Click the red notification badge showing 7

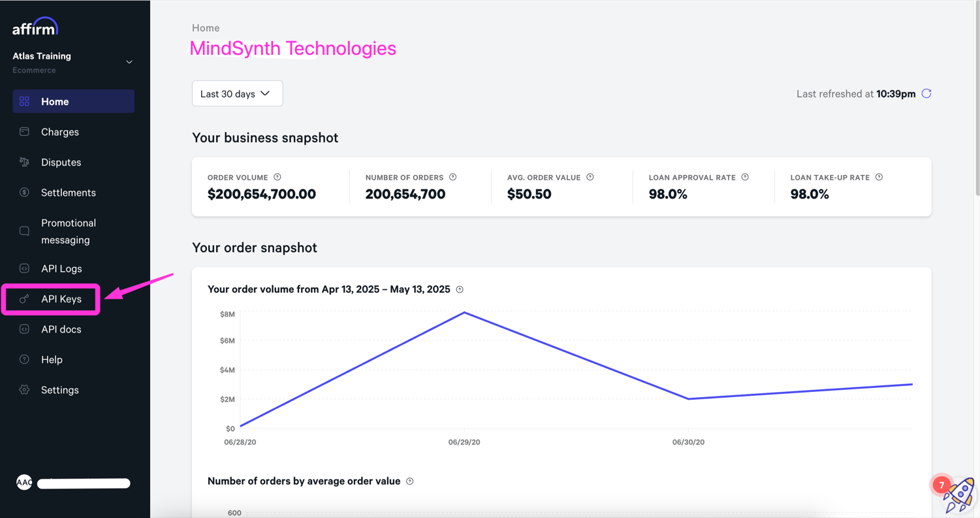coord(941,485)
